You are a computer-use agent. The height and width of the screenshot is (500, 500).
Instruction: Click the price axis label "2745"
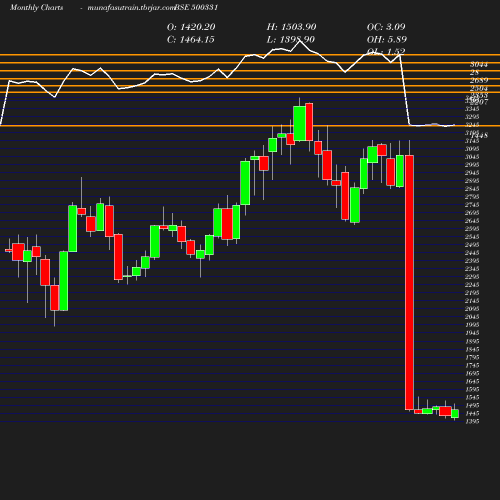point(472,205)
